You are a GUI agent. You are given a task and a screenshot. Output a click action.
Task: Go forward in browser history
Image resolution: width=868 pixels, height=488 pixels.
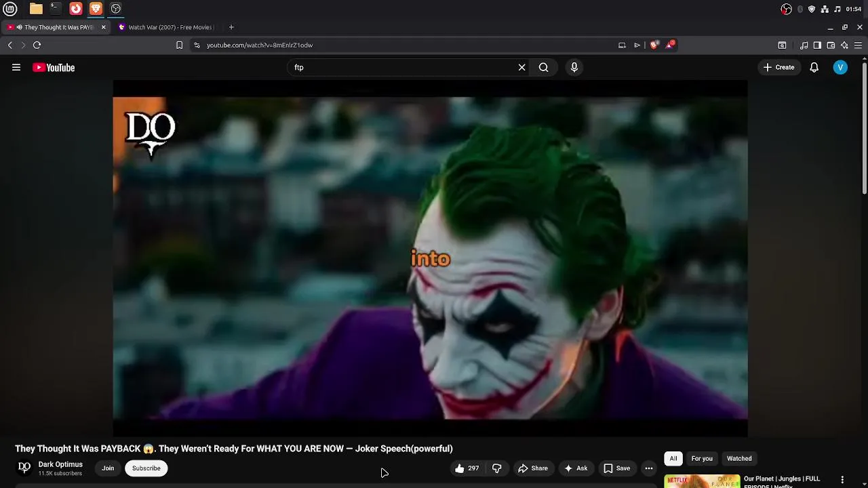tap(23, 45)
